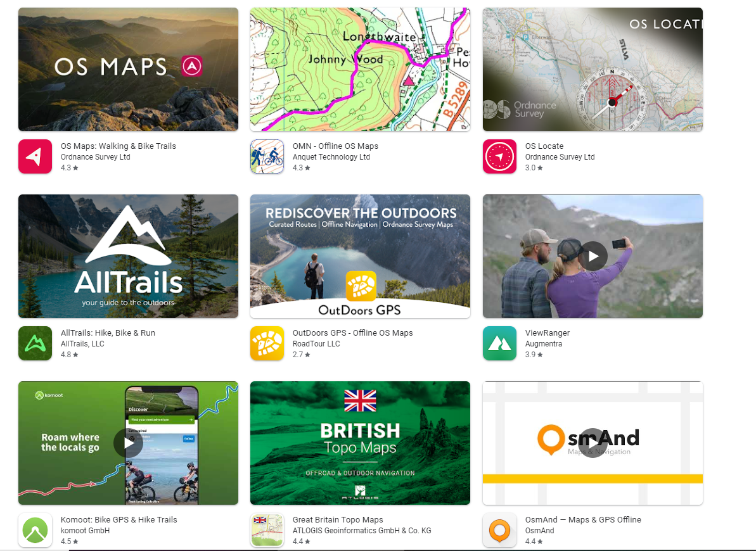756x551 pixels.
Task: Click the "Komoot: Bike GPS & Hike Trails" title
Action: pos(119,520)
